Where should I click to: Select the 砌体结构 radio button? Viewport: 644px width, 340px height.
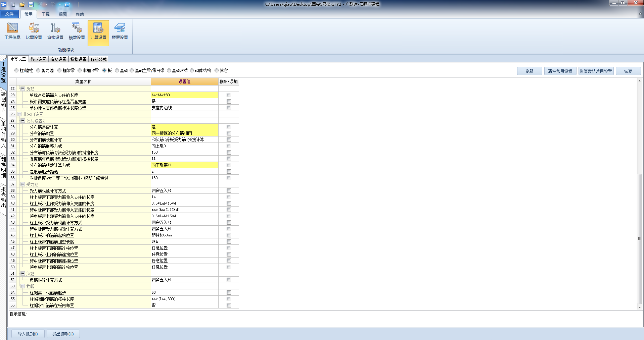point(192,70)
